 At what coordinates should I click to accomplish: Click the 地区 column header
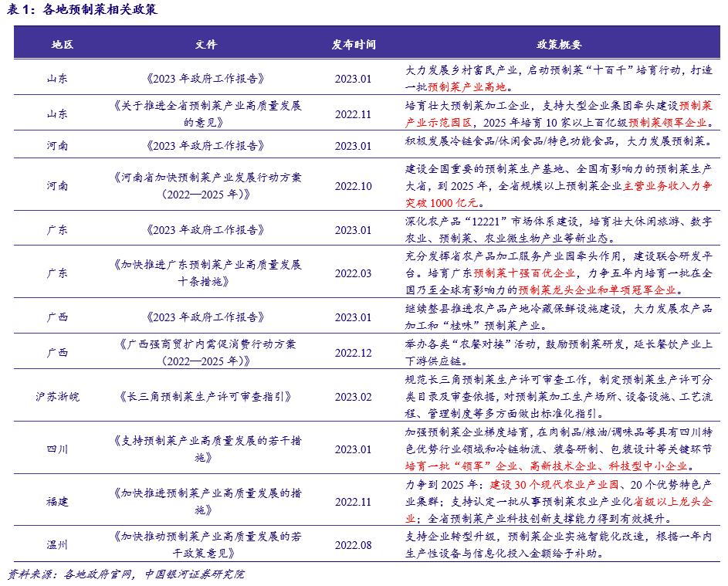[x=63, y=45]
